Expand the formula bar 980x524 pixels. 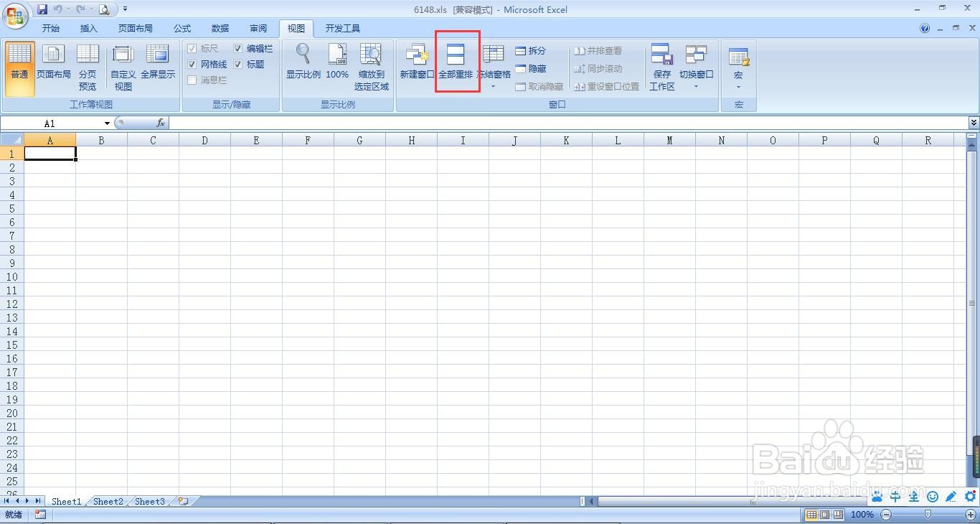coord(974,123)
